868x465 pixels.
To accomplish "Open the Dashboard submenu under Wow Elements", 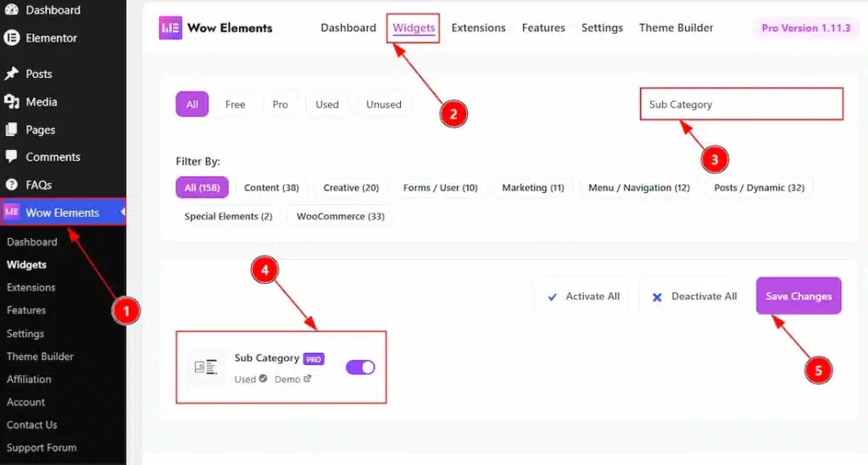I will 32,241.
